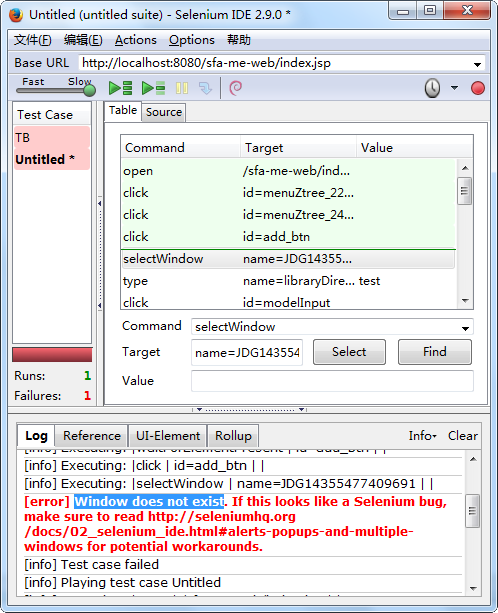Image resolution: width=498 pixels, height=613 pixels.
Task: Click the Firefox icon in title bar
Action: (x=16, y=15)
